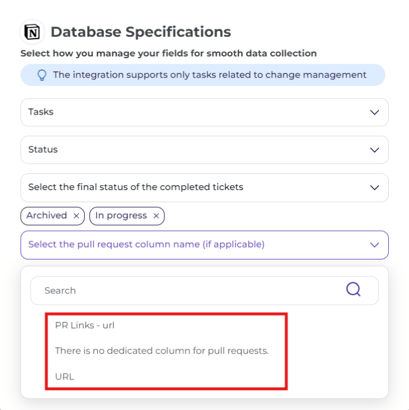Focus the Search input field
The width and height of the screenshot is (409, 410).
pos(204,290)
